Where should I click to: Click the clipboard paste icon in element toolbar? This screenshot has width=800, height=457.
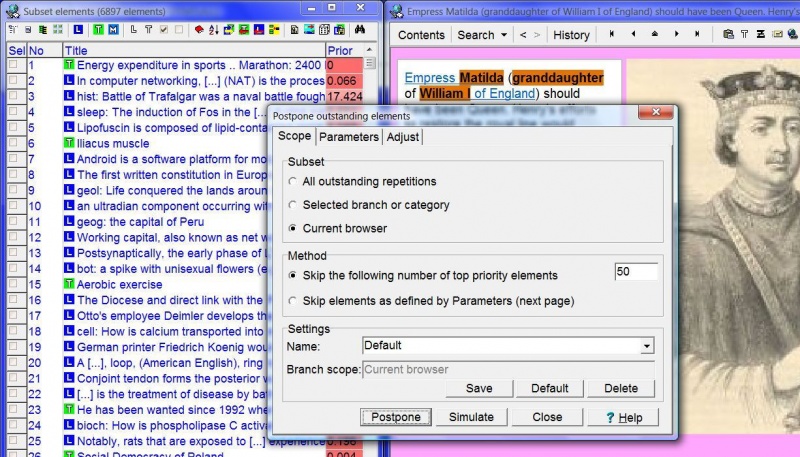click(x=729, y=34)
